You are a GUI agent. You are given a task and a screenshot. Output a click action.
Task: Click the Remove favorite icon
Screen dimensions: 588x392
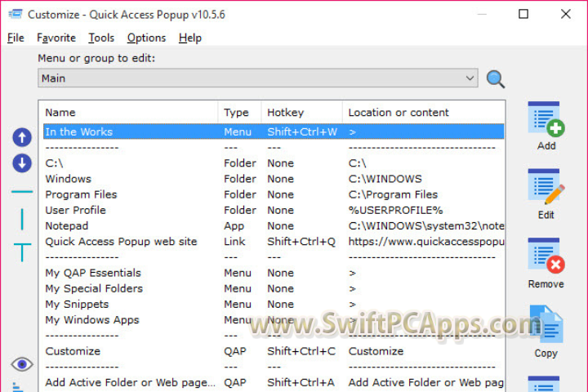pyautogui.click(x=546, y=256)
